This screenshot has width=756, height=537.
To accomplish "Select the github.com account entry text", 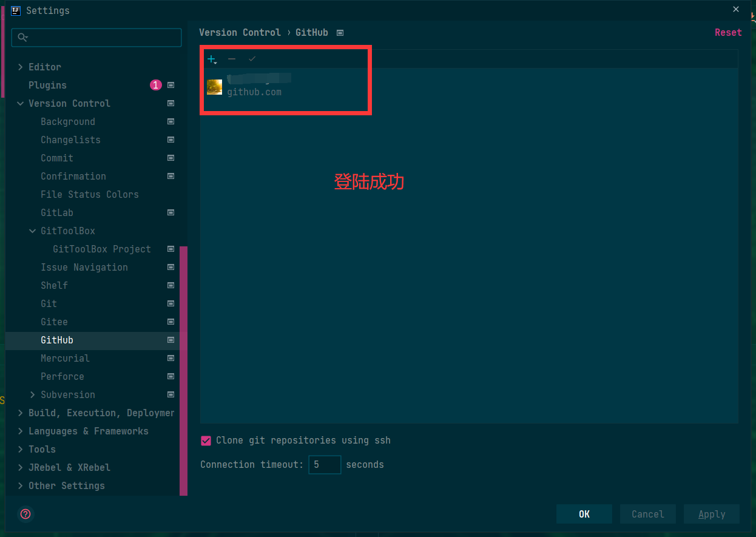I will pos(254,92).
